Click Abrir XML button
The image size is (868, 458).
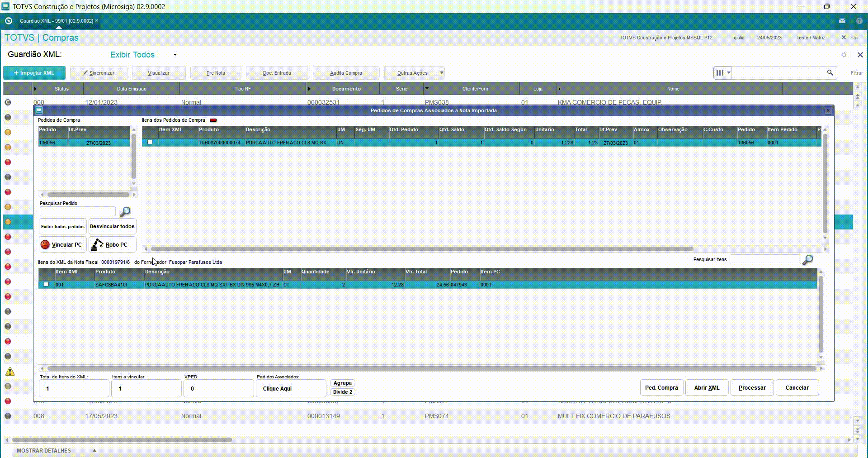pyautogui.click(x=707, y=388)
